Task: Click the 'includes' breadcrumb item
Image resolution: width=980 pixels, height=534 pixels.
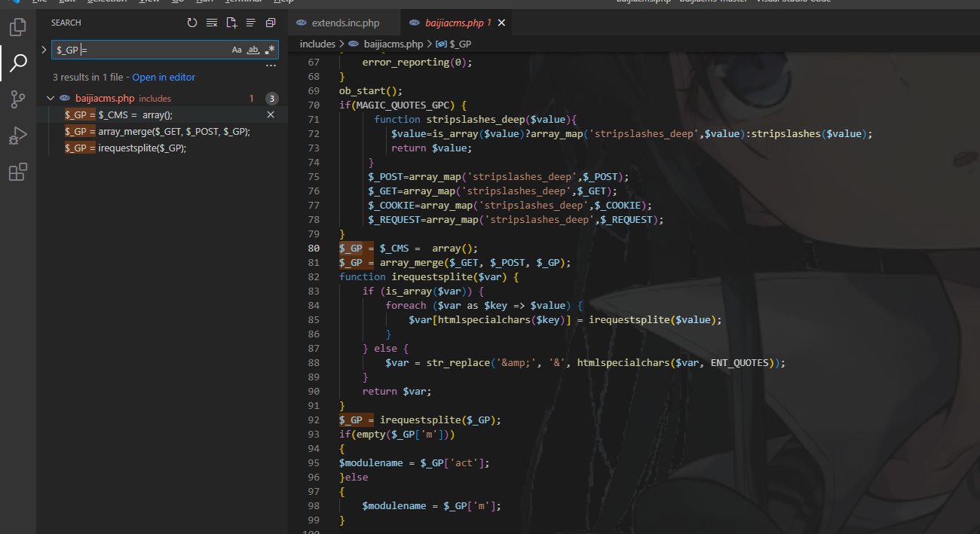Action: pos(317,44)
